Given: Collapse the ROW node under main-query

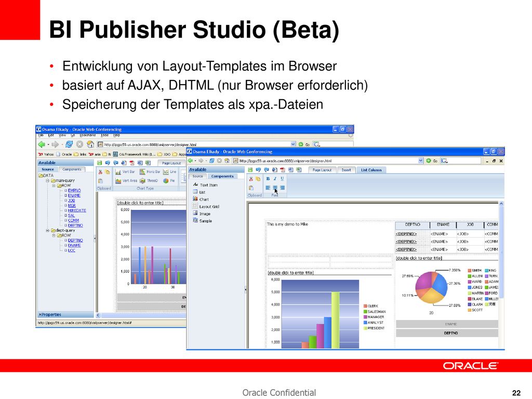Looking at the screenshot, I should (54, 186).
